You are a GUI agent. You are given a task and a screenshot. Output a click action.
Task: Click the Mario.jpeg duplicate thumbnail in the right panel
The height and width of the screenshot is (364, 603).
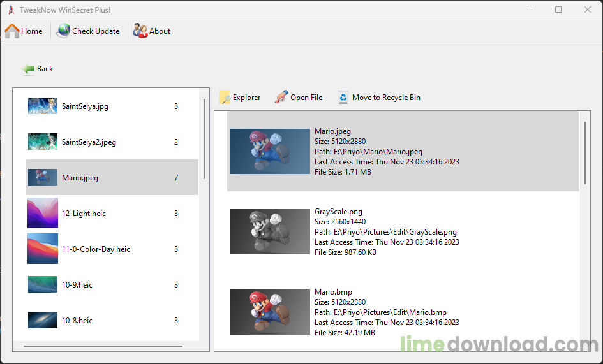[269, 150]
